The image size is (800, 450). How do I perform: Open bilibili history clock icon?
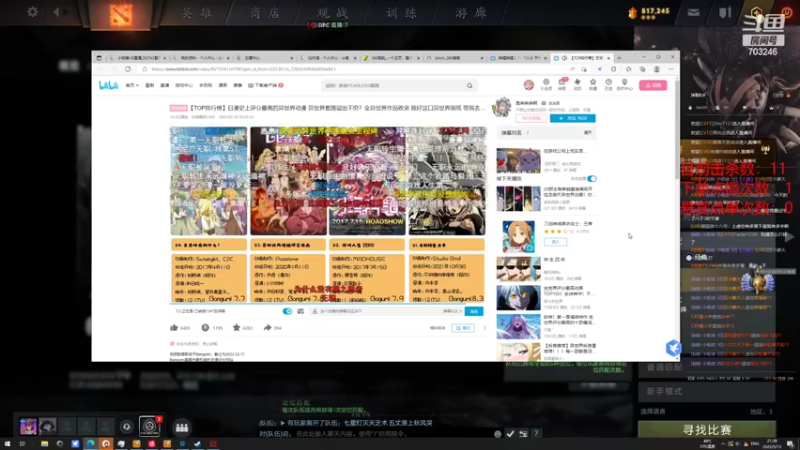pyautogui.click(x=609, y=84)
